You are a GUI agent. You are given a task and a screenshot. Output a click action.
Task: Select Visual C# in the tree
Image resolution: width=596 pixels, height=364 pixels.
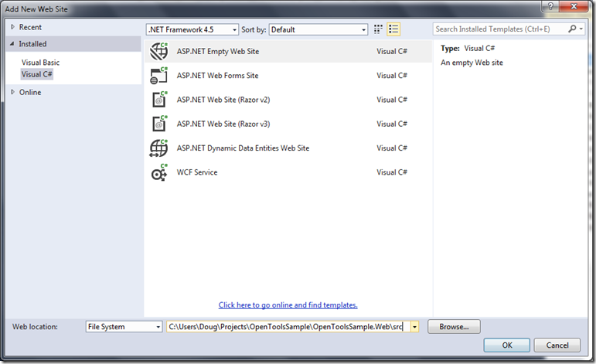[37, 74]
